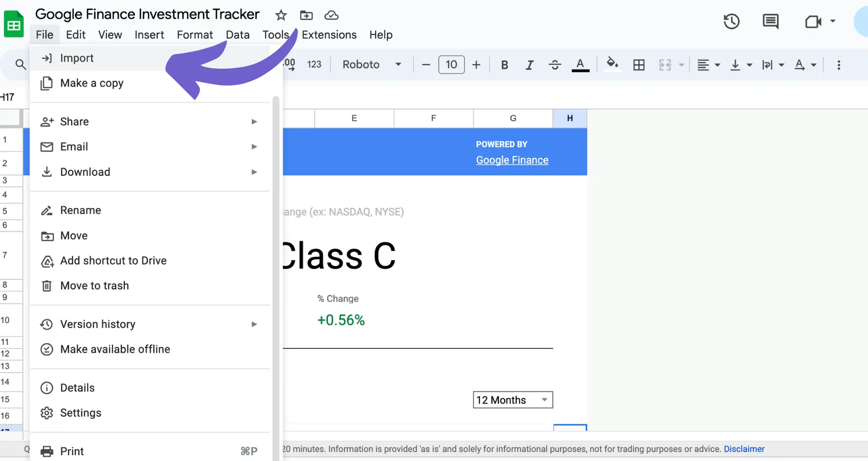868x461 pixels.
Task: Select column H header
Action: click(x=570, y=118)
